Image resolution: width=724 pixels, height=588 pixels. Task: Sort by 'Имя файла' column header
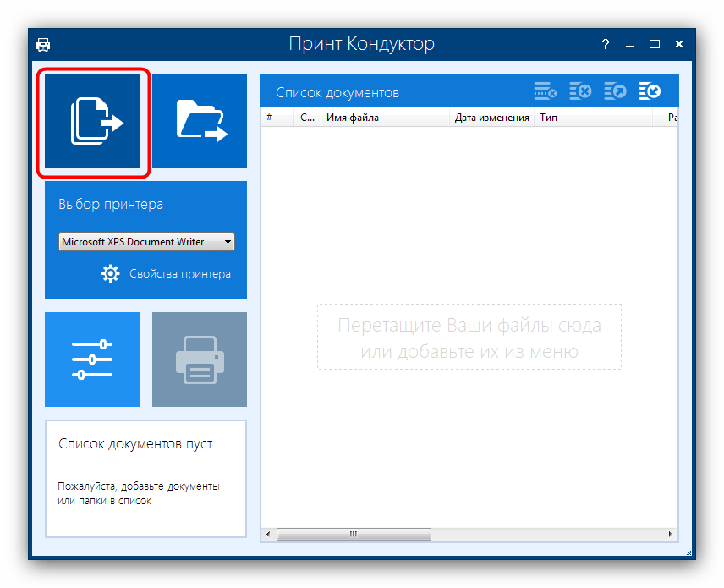pos(385,118)
